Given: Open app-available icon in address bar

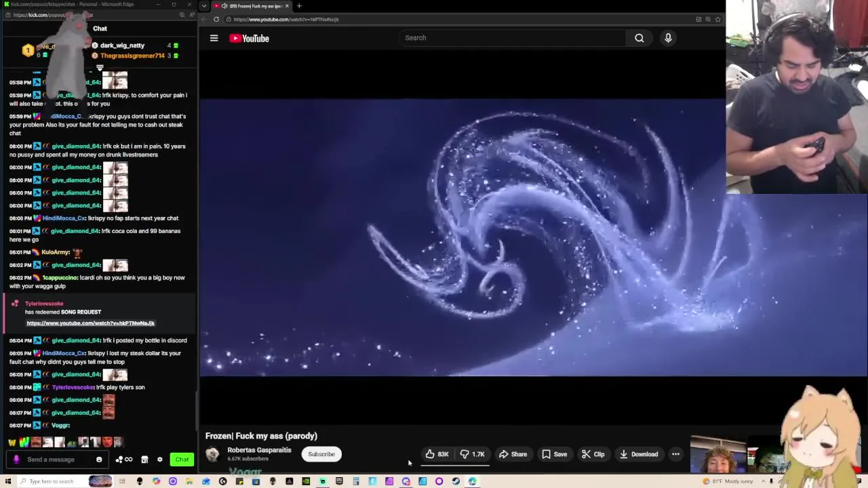Looking at the screenshot, I should coord(698,19).
